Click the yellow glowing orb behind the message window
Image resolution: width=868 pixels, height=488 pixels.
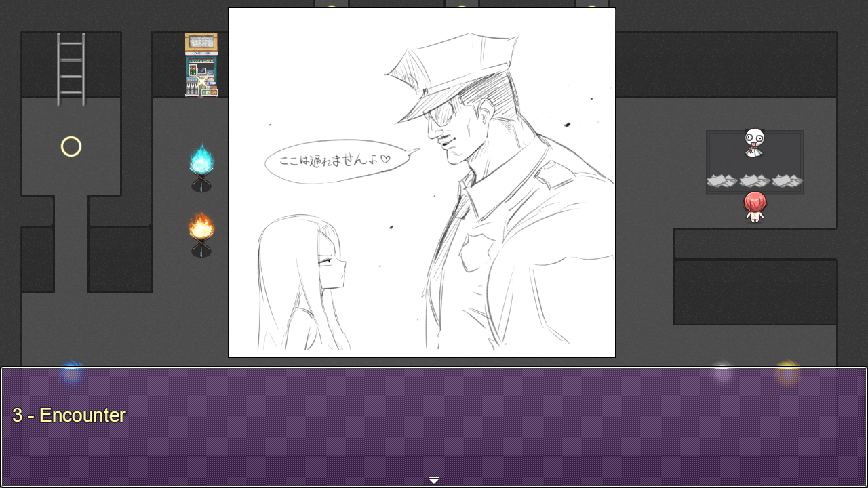point(787,373)
